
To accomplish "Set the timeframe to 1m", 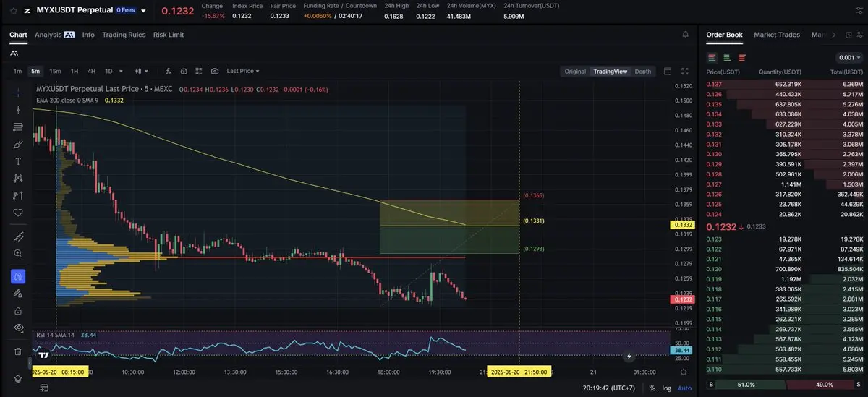I will pos(17,71).
